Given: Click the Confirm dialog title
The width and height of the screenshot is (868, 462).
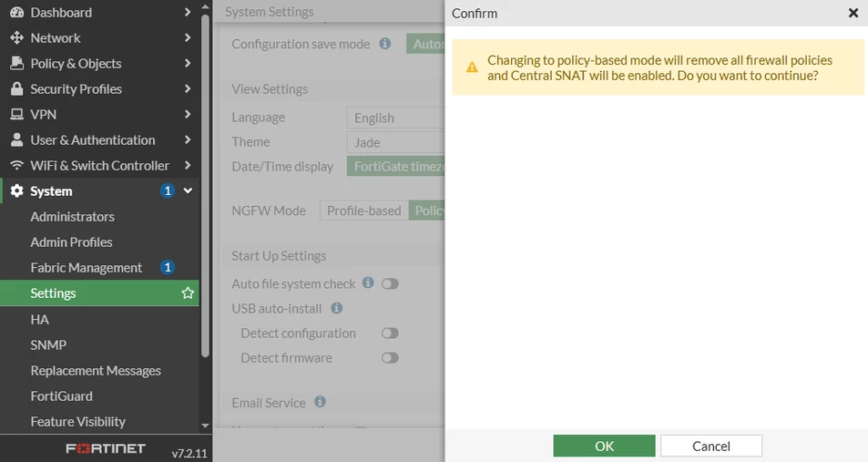Looking at the screenshot, I should coord(475,14).
